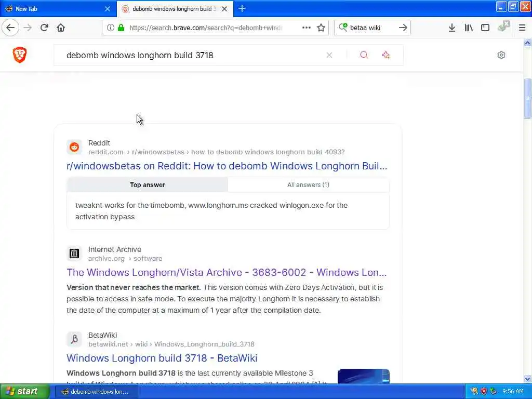
Task: Open the downloads panel
Action: 451,28
